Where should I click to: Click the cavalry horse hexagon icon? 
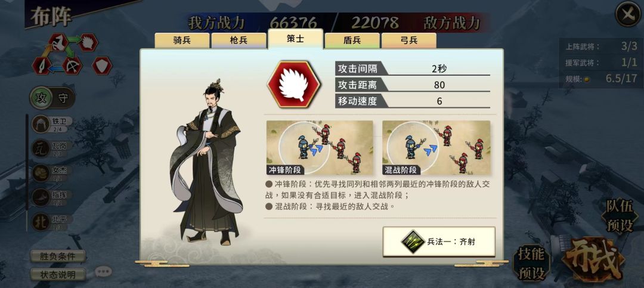coord(59,42)
